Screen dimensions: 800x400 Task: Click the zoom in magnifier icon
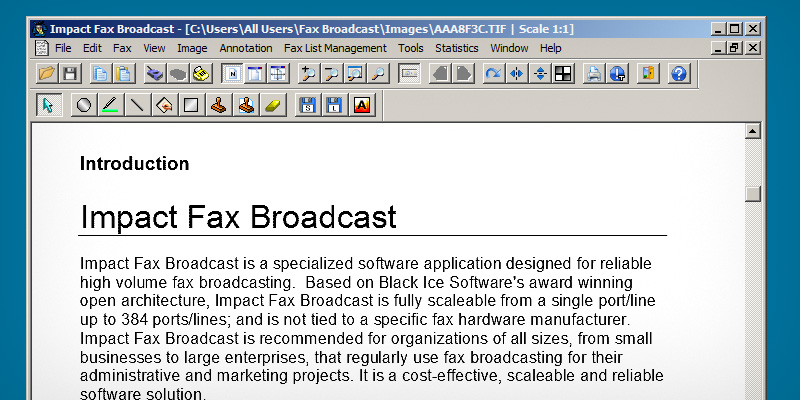click(x=308, y=73)
